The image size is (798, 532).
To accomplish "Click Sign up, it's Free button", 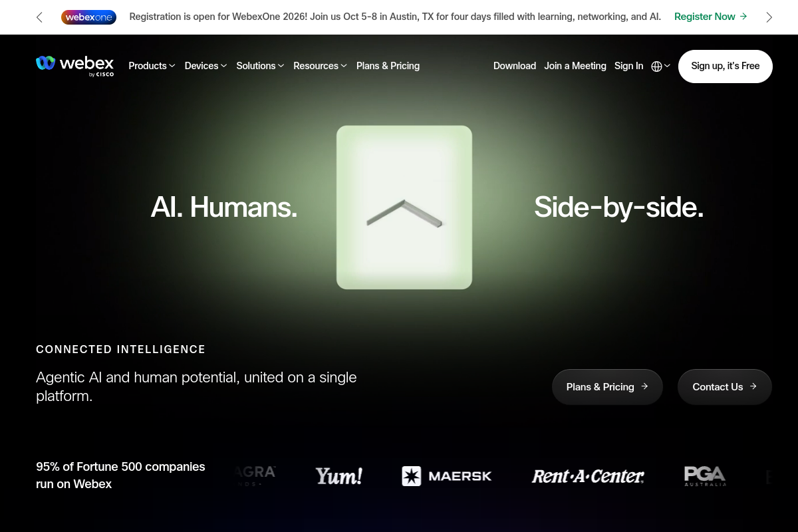I will [725, 66].
